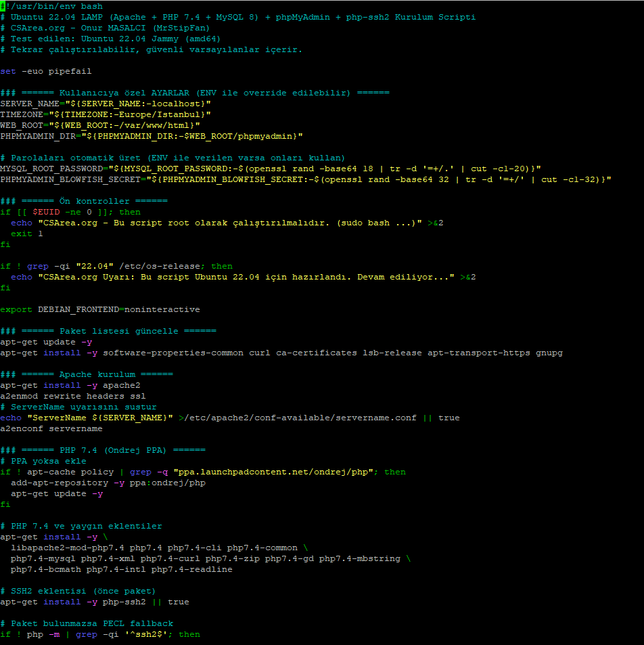
Task: Click the 'set -euo pipefail' command
Action: [45, 71]
